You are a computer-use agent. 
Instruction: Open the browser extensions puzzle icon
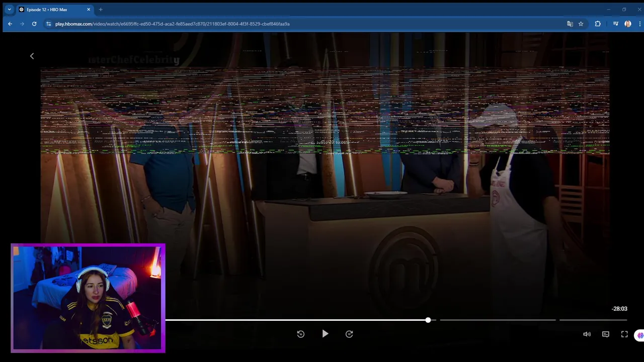[x=598, y=24]
